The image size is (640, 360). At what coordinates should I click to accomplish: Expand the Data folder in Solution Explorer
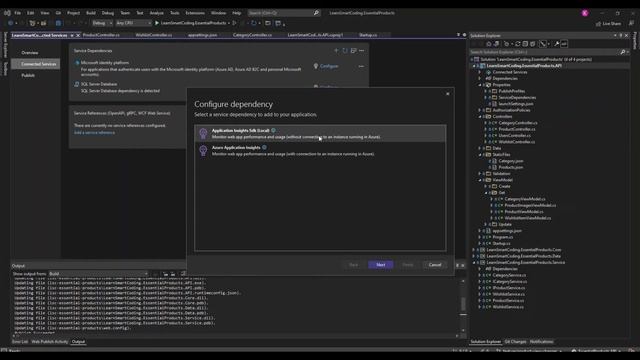pyautogui.click(x=480, y=148)
